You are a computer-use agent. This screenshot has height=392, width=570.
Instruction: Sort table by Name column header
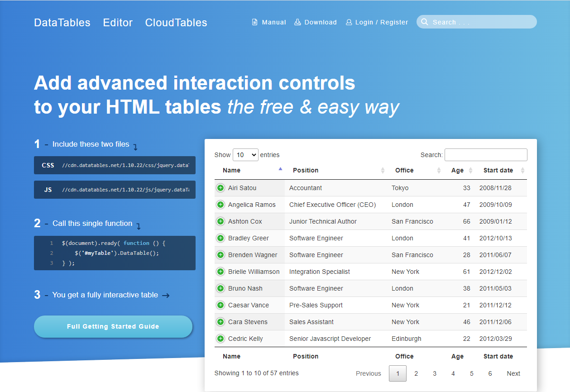tap(249, 170)
